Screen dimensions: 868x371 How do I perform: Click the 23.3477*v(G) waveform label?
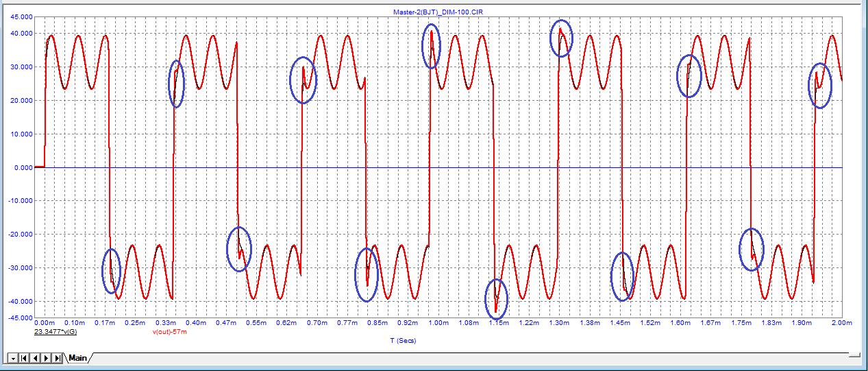point(55,332)
